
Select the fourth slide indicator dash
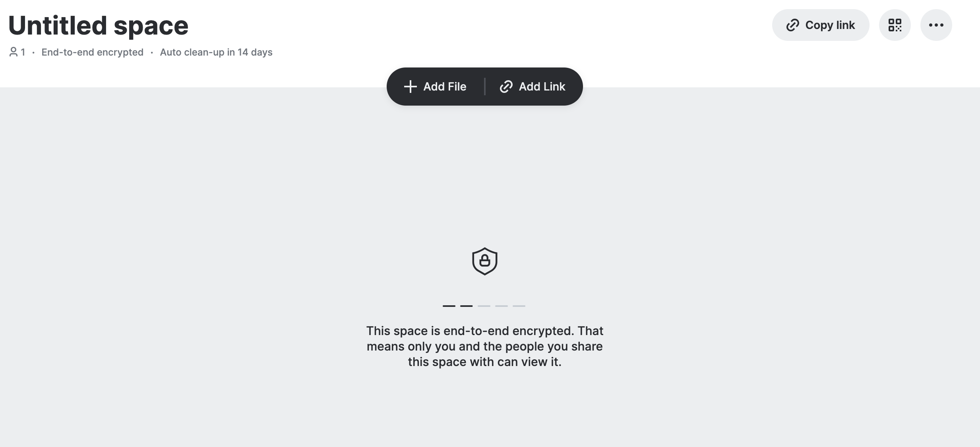(x=502, y=306)
